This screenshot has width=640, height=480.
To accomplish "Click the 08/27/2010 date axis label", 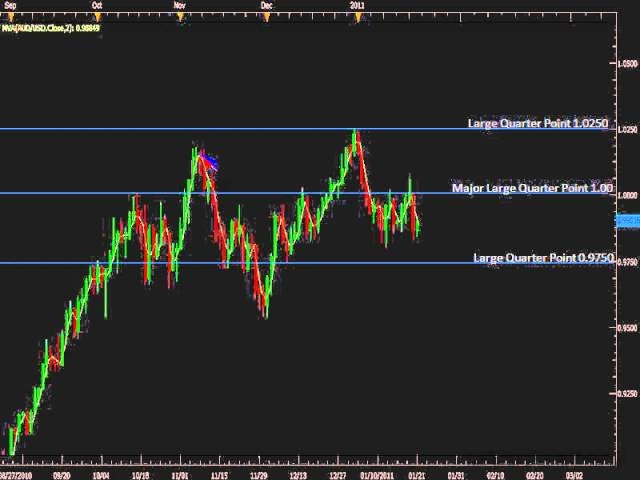I will coord(16,476).
